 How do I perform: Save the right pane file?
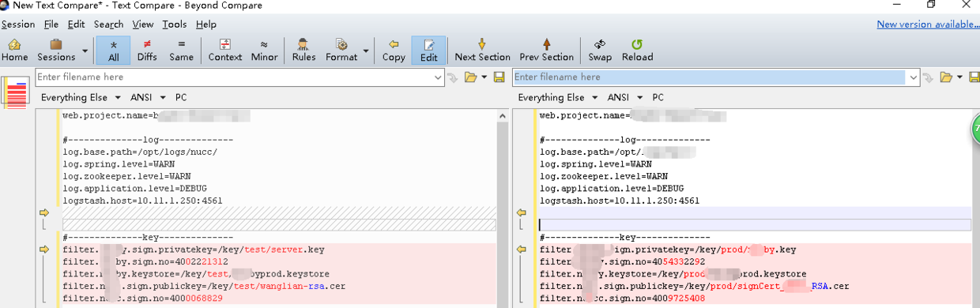(x=974, y=77)
